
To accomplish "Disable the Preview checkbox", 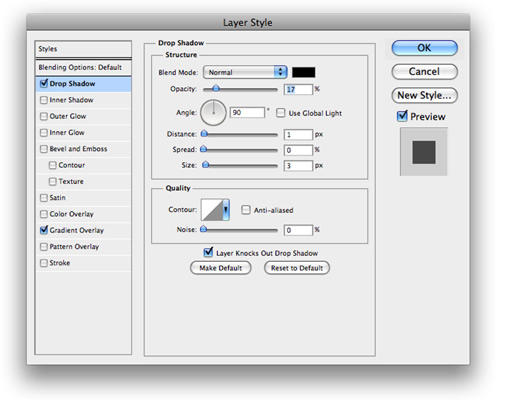I will coord(402,116).
